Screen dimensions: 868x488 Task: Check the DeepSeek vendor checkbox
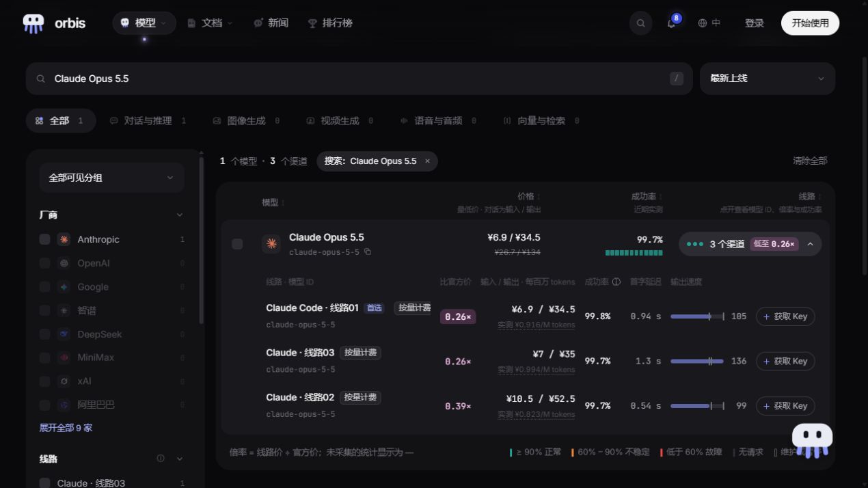(44, 334)
